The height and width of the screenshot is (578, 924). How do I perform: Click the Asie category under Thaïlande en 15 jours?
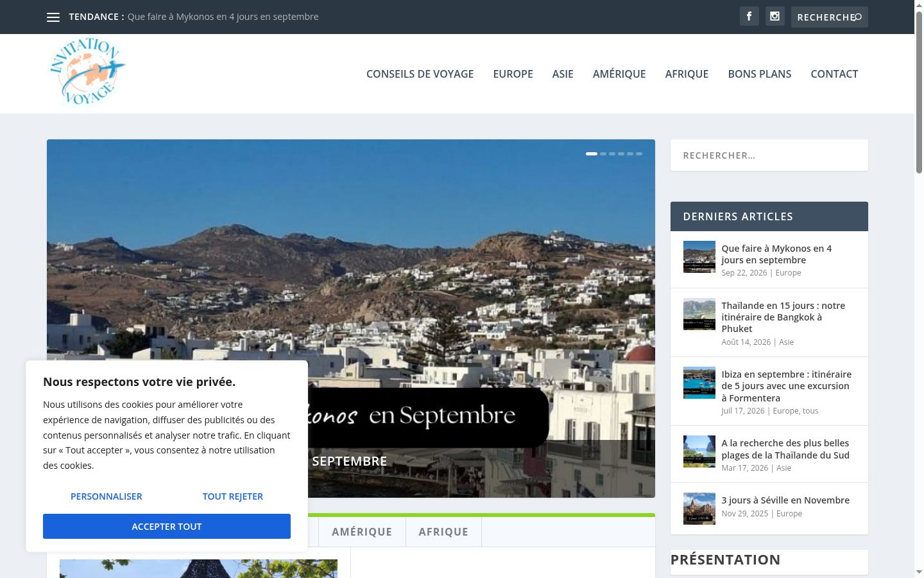[786, 342]
